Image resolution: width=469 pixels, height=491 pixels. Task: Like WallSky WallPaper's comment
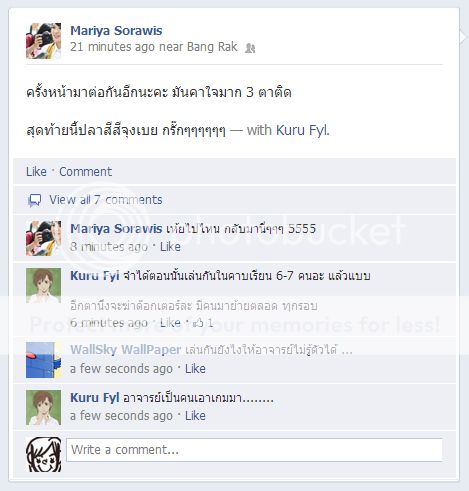[195, 369]
